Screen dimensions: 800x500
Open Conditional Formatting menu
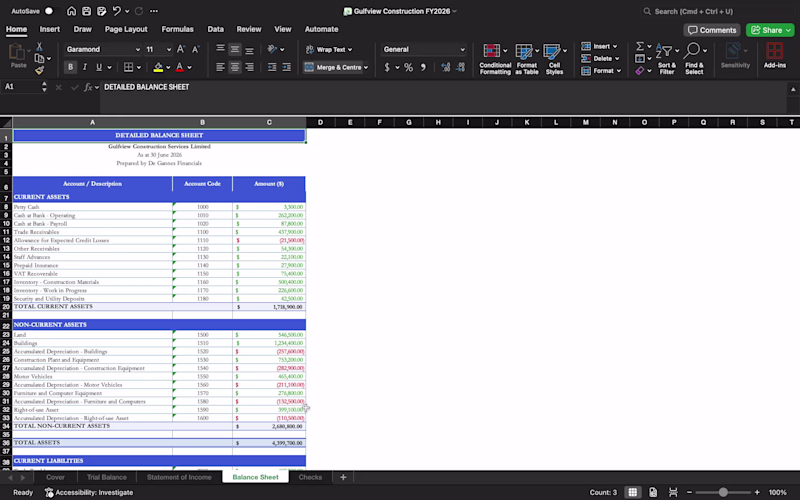495,59
